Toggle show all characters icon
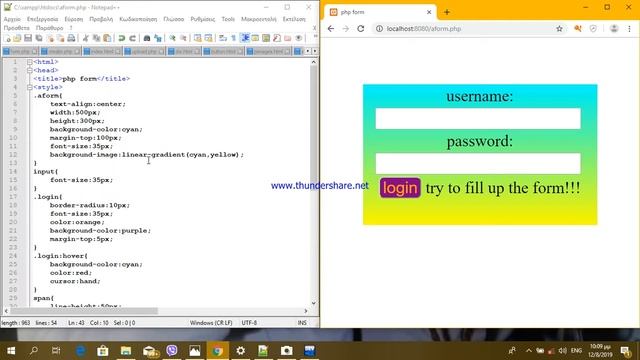640x360 pixels. (x=233, y=38)
